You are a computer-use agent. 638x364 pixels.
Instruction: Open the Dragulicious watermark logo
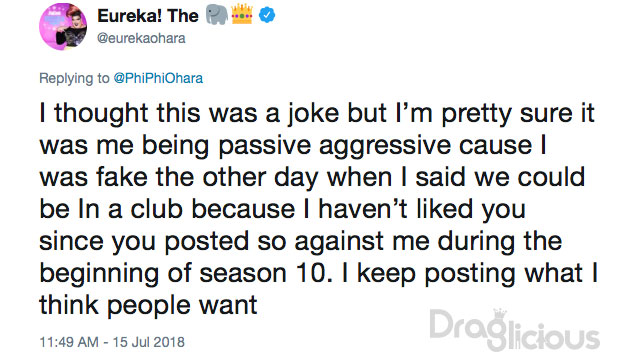514,330
